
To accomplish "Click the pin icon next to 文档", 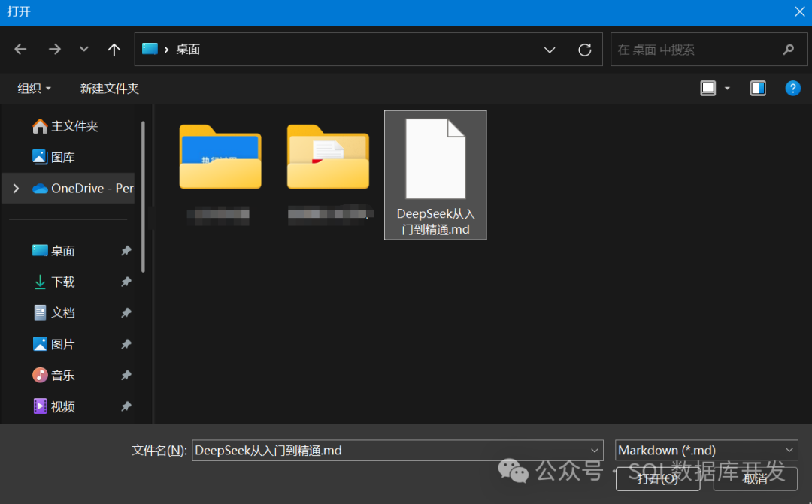I will point(126,312).
